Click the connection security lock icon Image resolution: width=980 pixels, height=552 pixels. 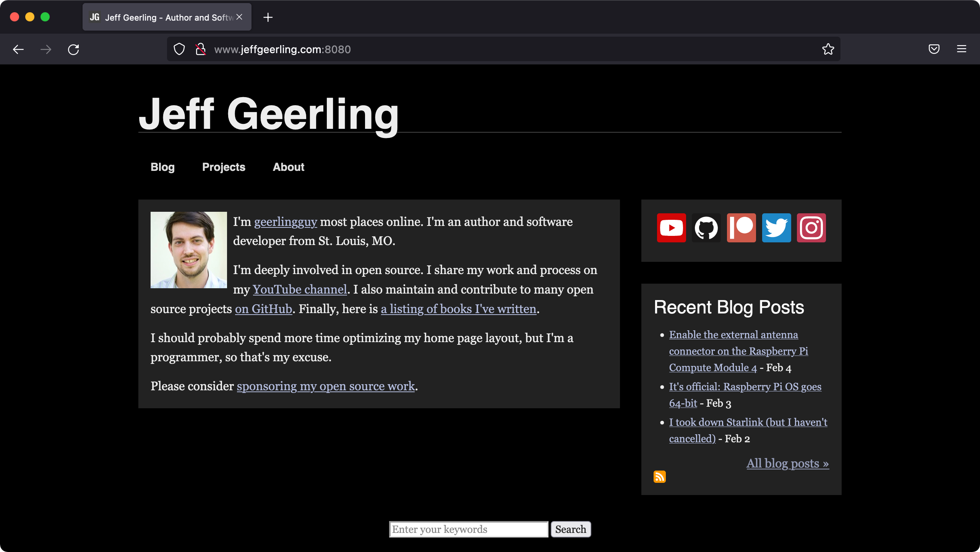coord(200,49)
